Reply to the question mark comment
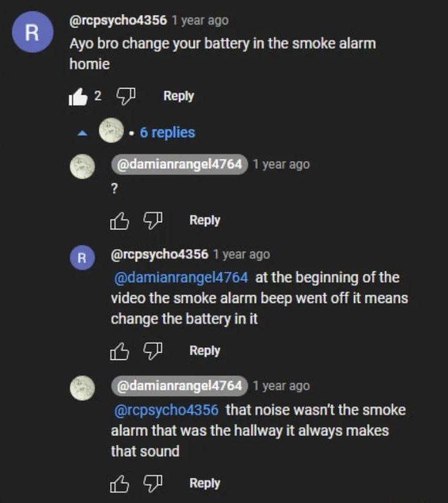Screen dimensions: 448x503 [x=205, y=220]
